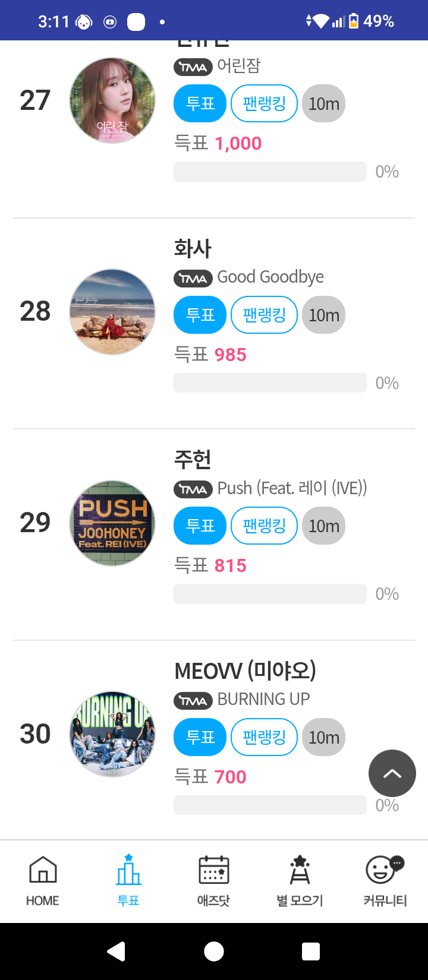Tap 투표 button for MEOVV BURNING UP
The image size is (428, 980).
pos(200,737)
